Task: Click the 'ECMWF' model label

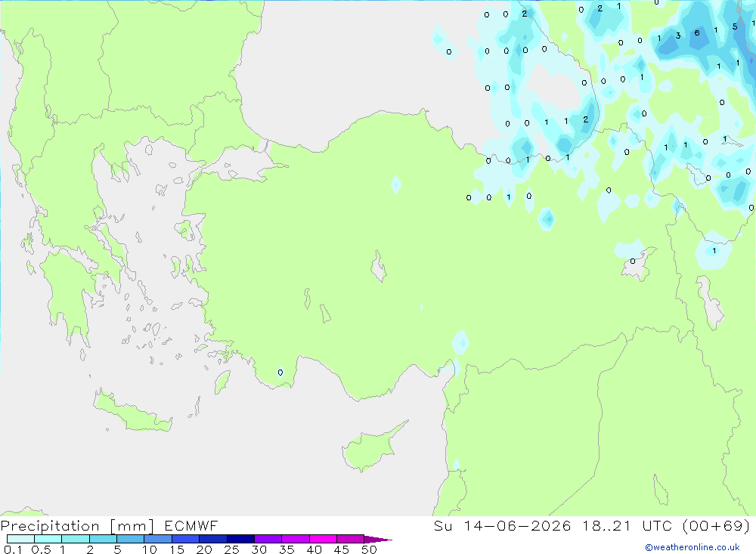Action: pyautogui.click(x=191, y=525)
